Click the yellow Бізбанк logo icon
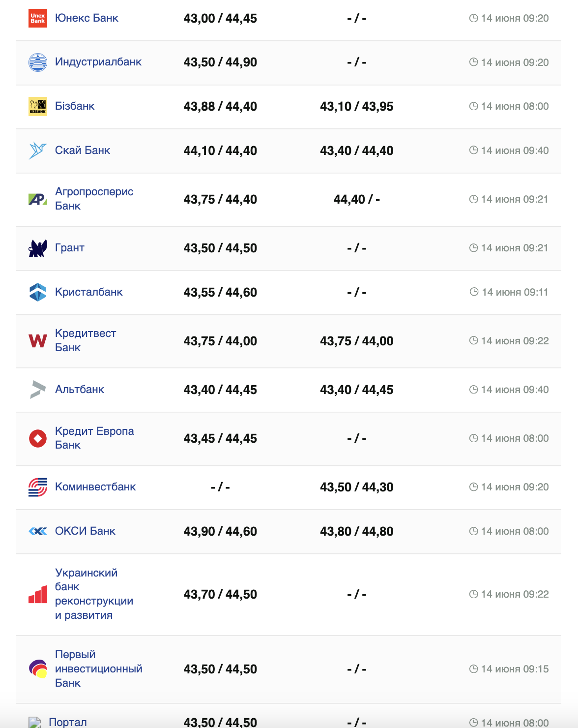 pyautogui.click(x=38, y=106)
